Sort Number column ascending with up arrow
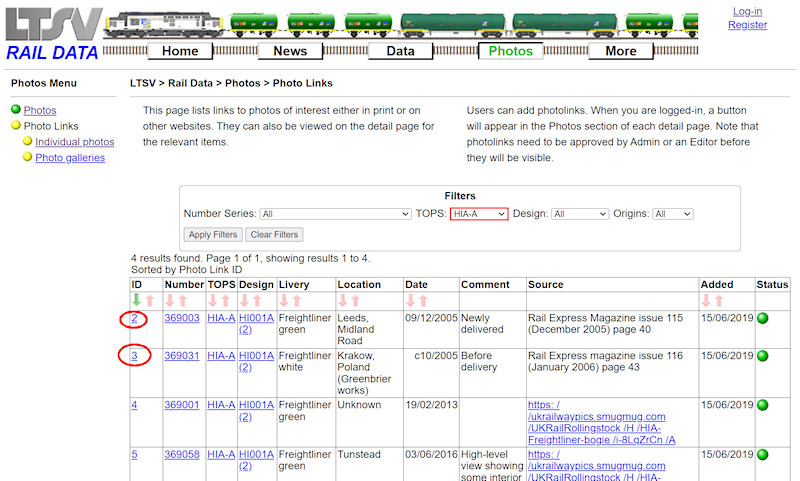This screenshot has width=800, height=481. [182, 300]
